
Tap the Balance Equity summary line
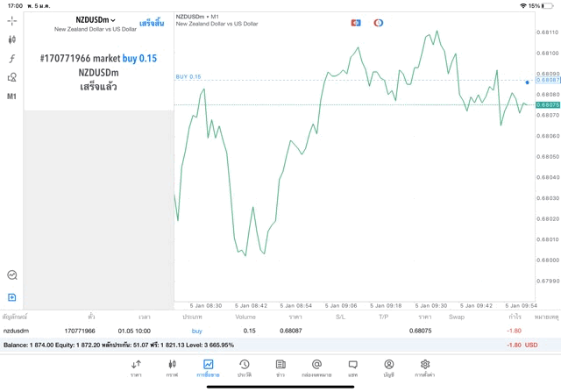tap(119, 346)
